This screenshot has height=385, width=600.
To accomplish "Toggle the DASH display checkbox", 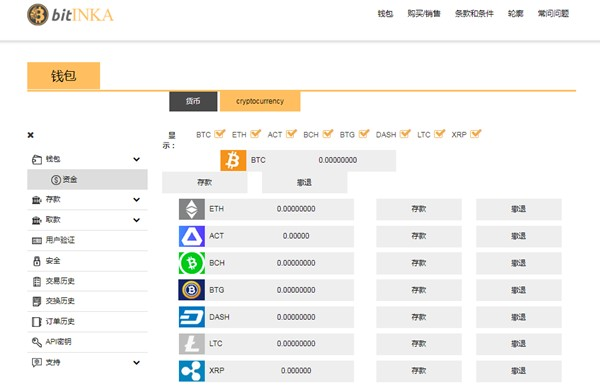I will coord(405,134).
